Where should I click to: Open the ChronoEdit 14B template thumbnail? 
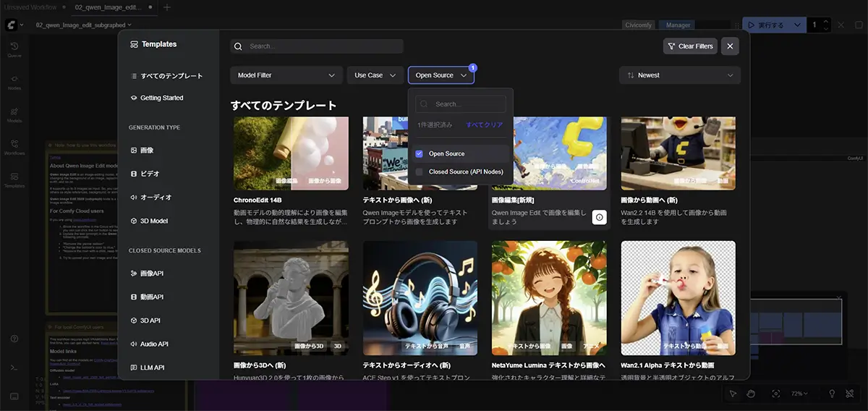(291, 153)
